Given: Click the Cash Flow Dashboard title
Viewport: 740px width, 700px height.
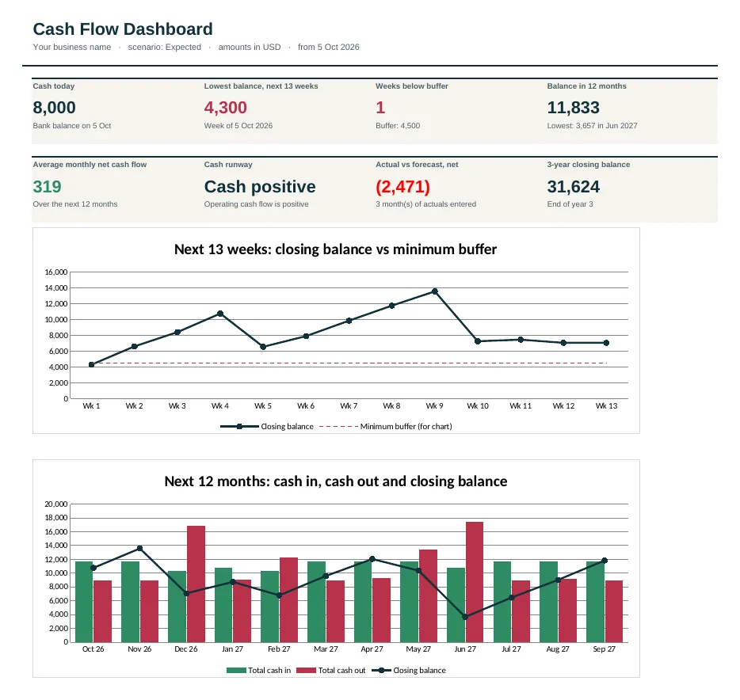Looking at the screenshot, I should coord(123,29).
